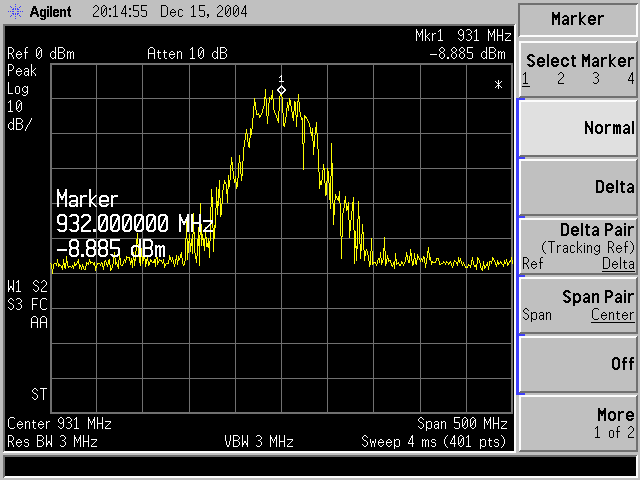Click the Log scale label
This screenshot has width=640, height=480.
pyautogui.click(x=18, y=89)
